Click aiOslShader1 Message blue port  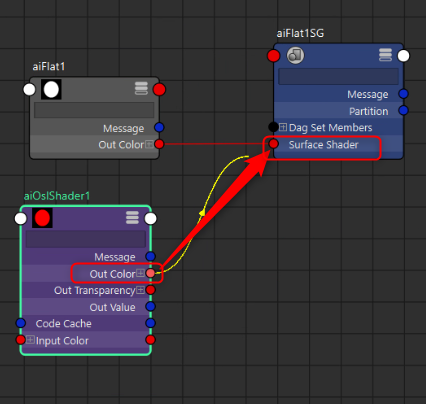pos(150,256)
